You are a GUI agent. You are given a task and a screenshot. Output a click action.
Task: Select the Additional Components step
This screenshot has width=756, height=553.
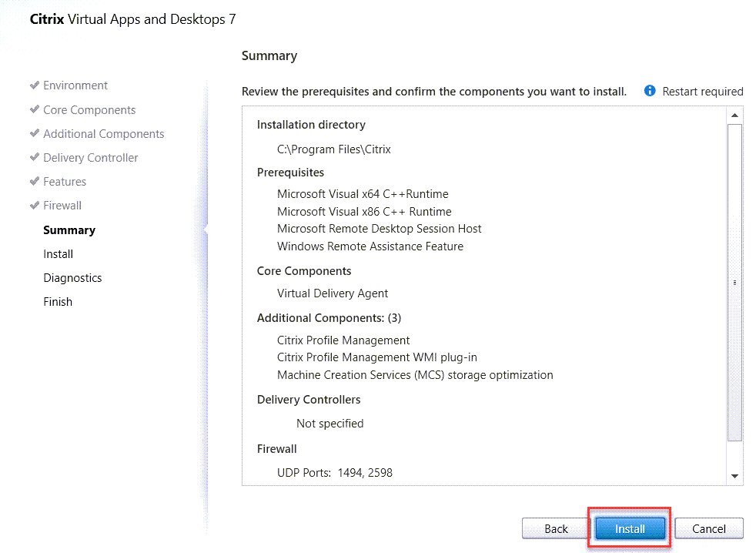point(103,134)
